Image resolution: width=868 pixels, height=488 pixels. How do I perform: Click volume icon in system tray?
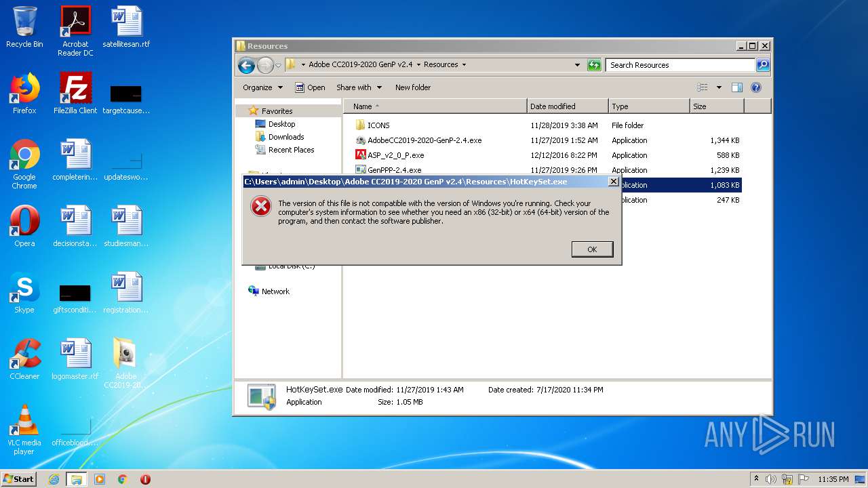tap(771, 479)
